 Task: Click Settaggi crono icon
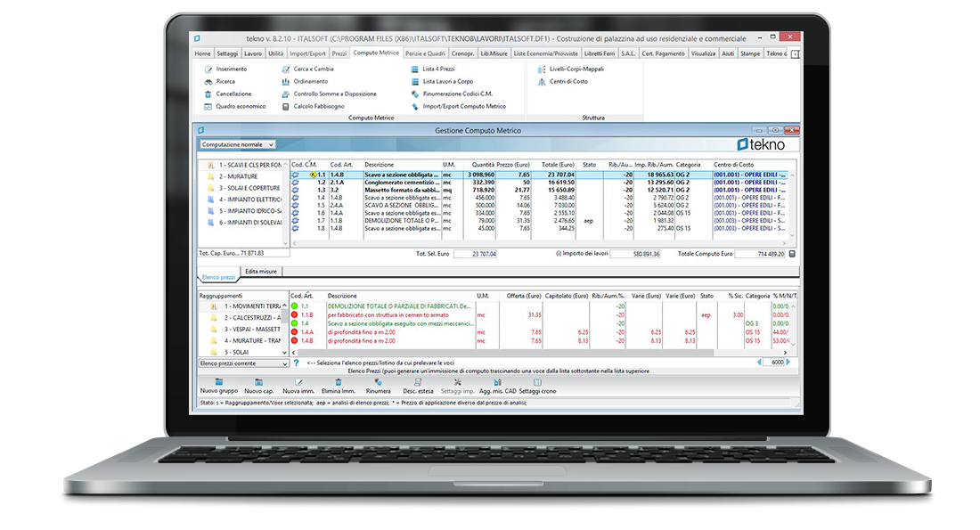pos(537,382)
